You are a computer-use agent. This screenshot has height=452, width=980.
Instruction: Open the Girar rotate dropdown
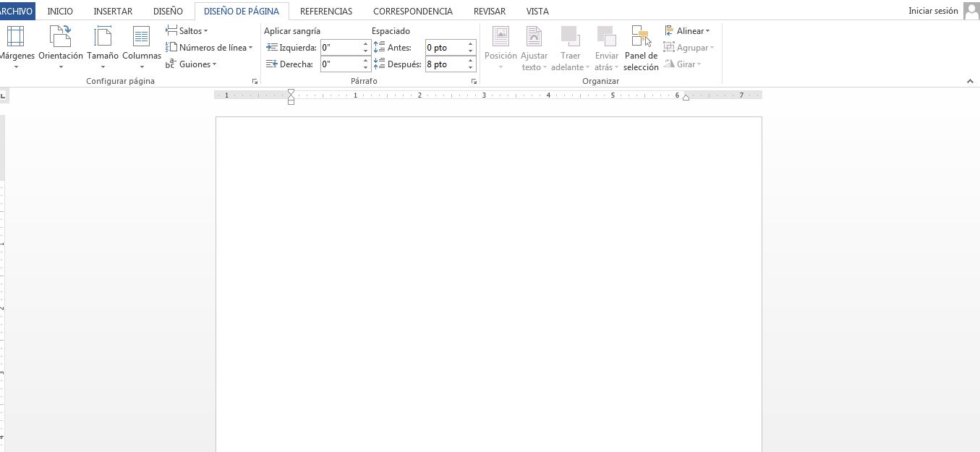click(x=683, y=64)
